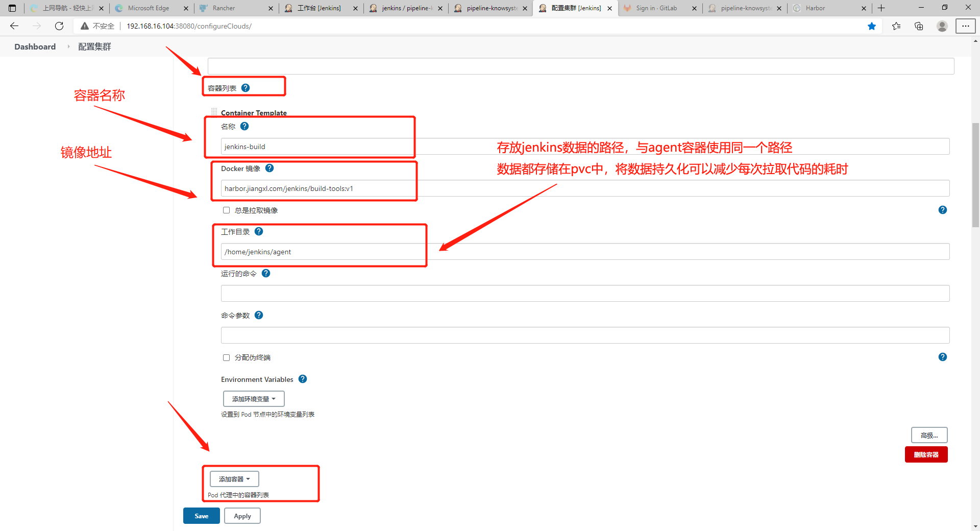Open the browser profile avatar
Viewport: 980px width, 531px height.
pos(942,26)
